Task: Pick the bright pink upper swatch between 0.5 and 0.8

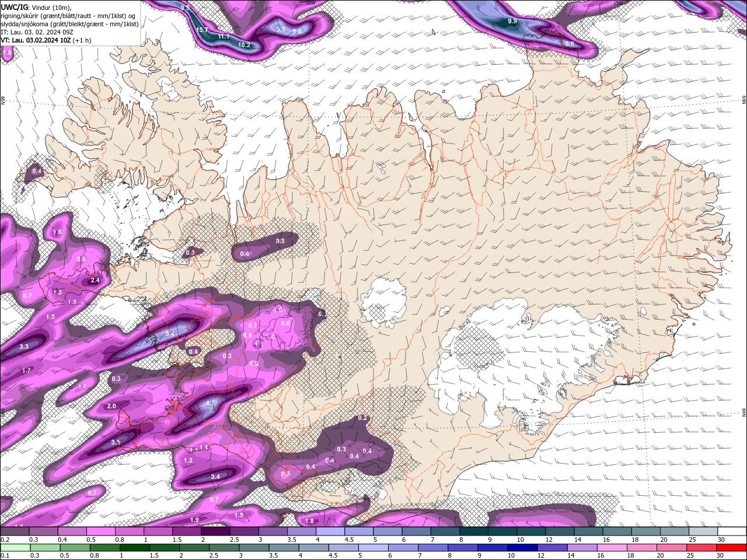Action: pos(100,531)
